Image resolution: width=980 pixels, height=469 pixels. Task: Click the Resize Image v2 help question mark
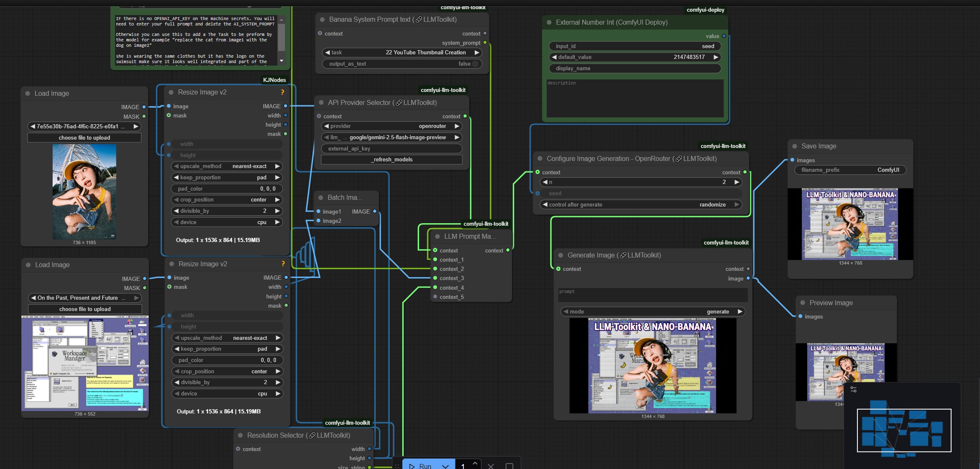(x=282, y=92)
